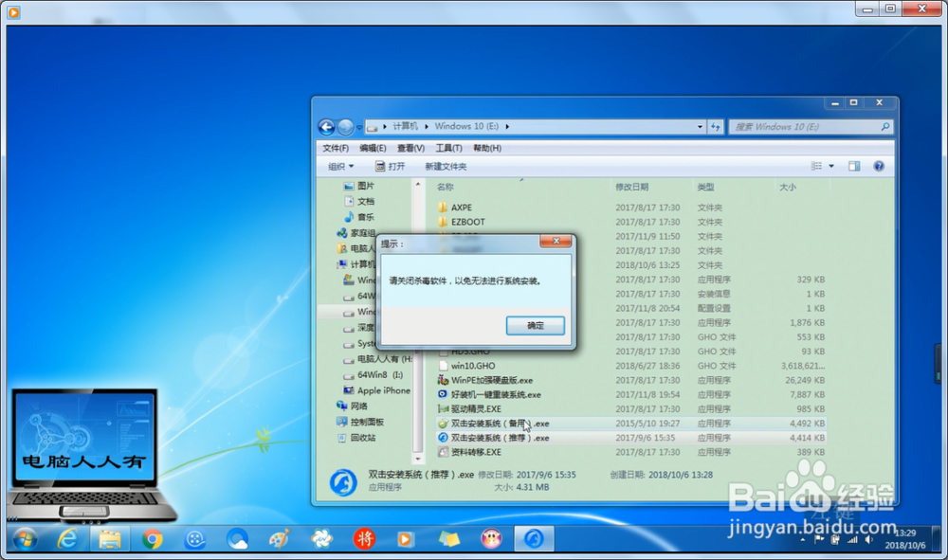Select Apple iPhone in the navigation pane
Viewport: 948px width, 560px height.
point(383,390)
